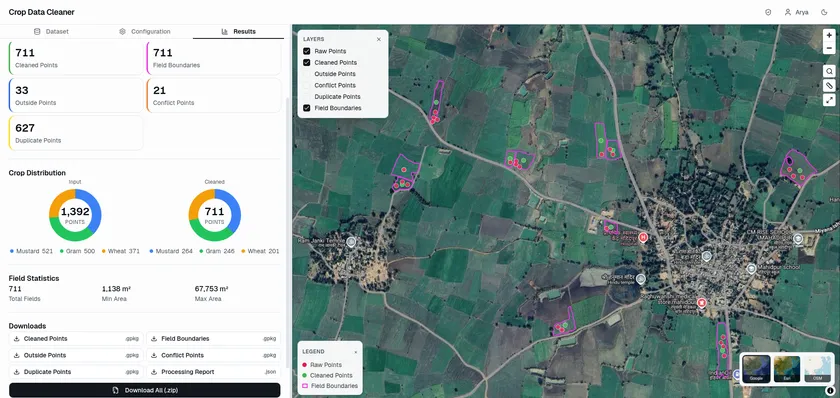Expand the map to fullscreen
Screen dimensions: 840x398
pyautogui.click(x=829, y=100)
